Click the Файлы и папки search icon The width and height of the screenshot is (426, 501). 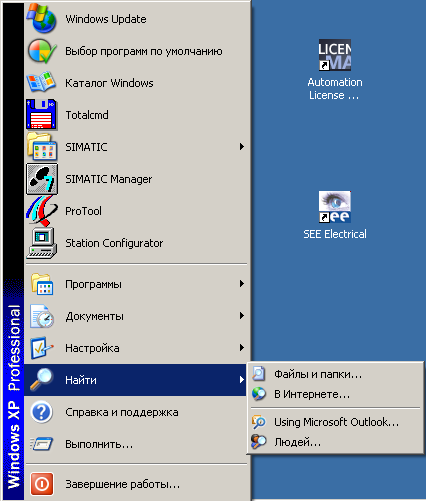click(x=259, y=374)
